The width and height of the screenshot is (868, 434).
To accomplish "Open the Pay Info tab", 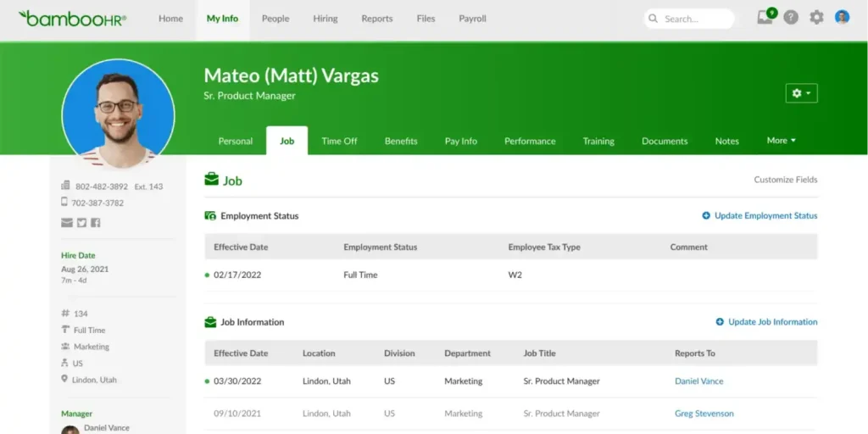I will click(460, 142).
